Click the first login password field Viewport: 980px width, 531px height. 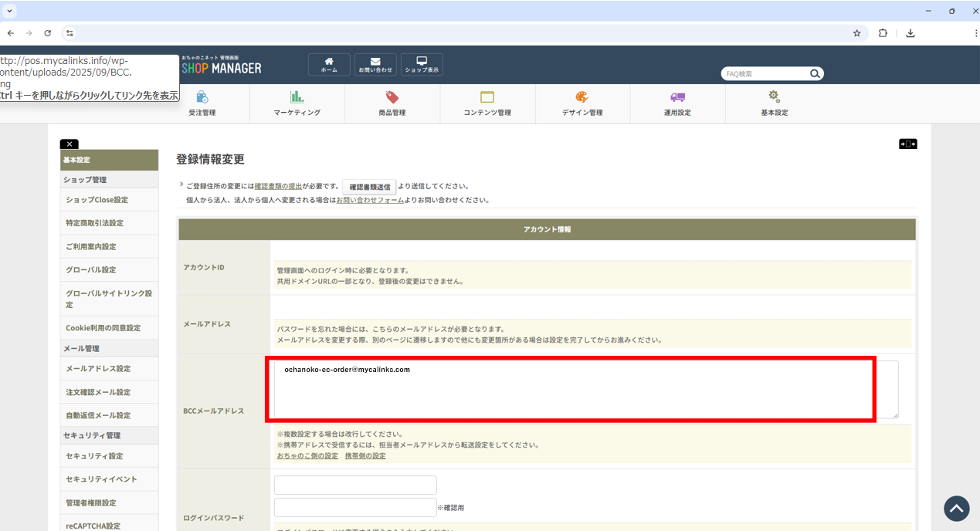(x=355, y=485)
